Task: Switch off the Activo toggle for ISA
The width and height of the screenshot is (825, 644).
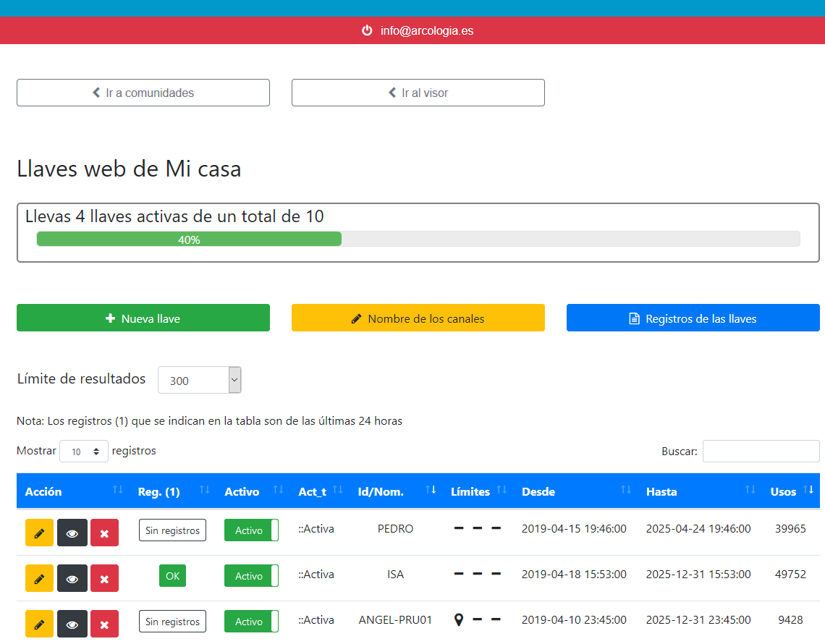Action: 251,575
